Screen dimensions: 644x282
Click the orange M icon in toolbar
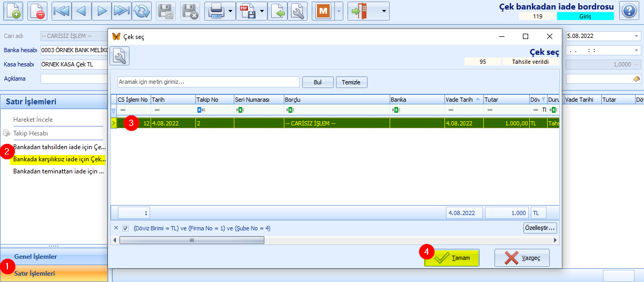click(323, 11)
